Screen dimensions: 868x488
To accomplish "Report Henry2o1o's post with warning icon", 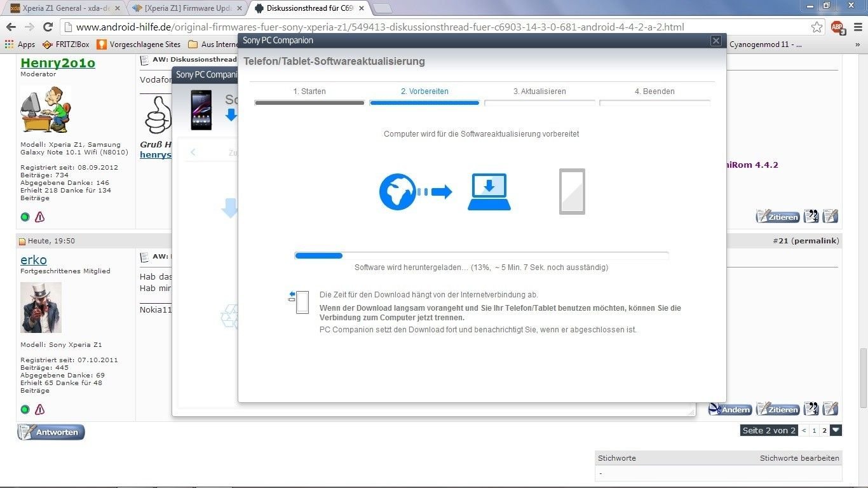I will click(39, 217).
